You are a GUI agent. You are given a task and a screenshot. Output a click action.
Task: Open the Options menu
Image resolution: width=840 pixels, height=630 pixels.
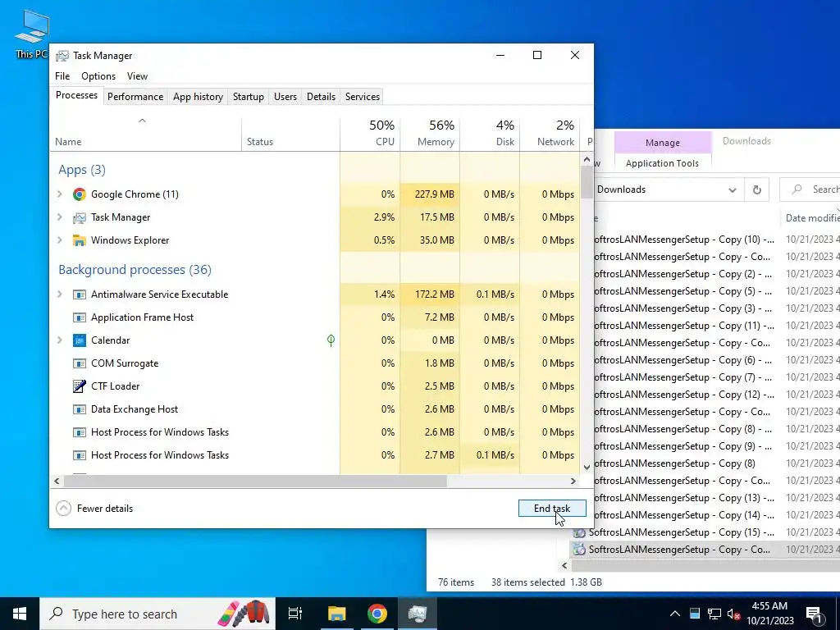pos(98,76)
